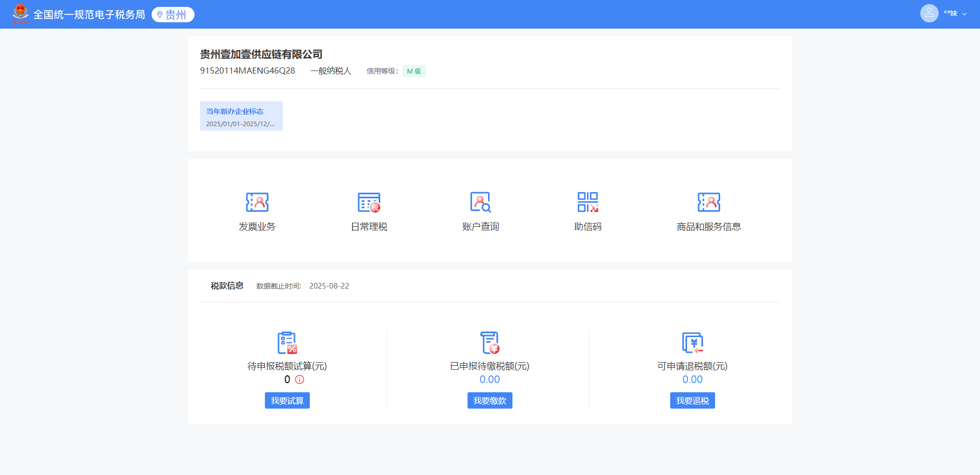The image size is (980, 475).
Task: Click the 当年新办企业标志 tag card
Action: point(241,116)
